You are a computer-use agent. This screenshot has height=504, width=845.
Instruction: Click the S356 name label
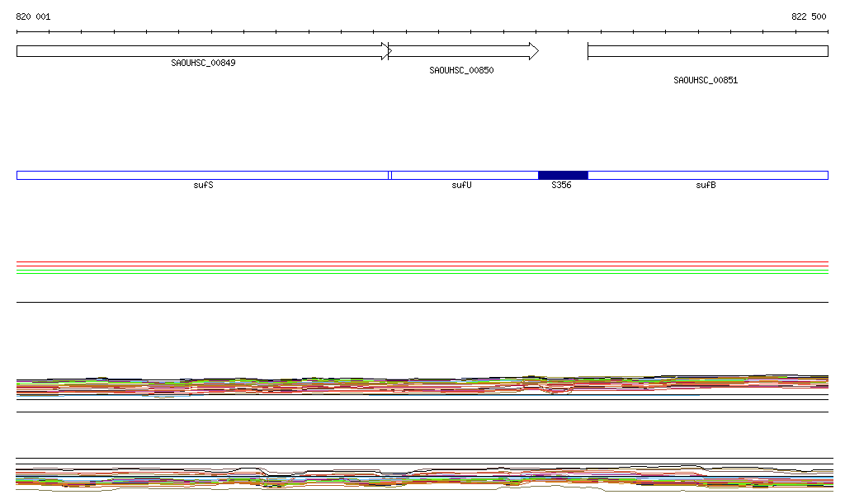coord(561,186)
